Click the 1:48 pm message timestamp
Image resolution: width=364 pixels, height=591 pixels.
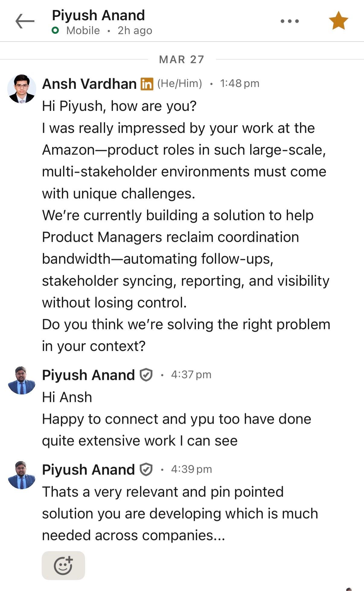pos(240,84)
